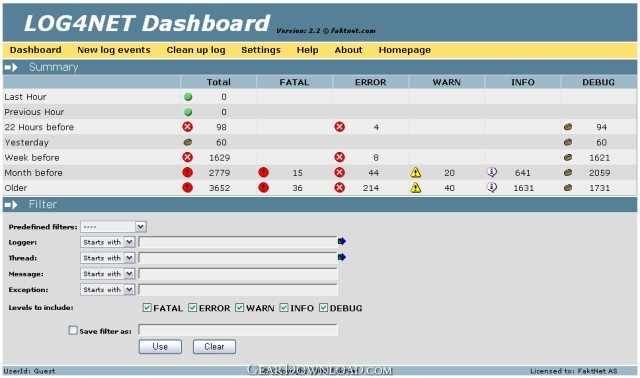This screenshot has height=378, width=640.
Task: Click the Month before INFO value 641
Action: pyautogui.click(x=523, y=173)
